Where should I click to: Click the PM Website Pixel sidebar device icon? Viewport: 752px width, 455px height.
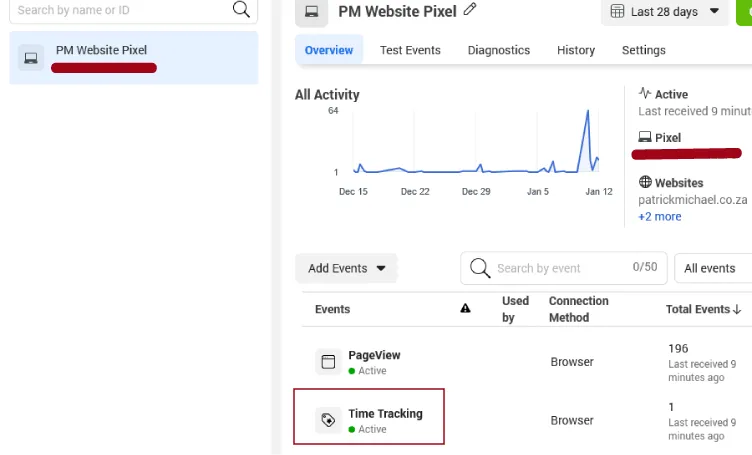click(x=31, y=58)
